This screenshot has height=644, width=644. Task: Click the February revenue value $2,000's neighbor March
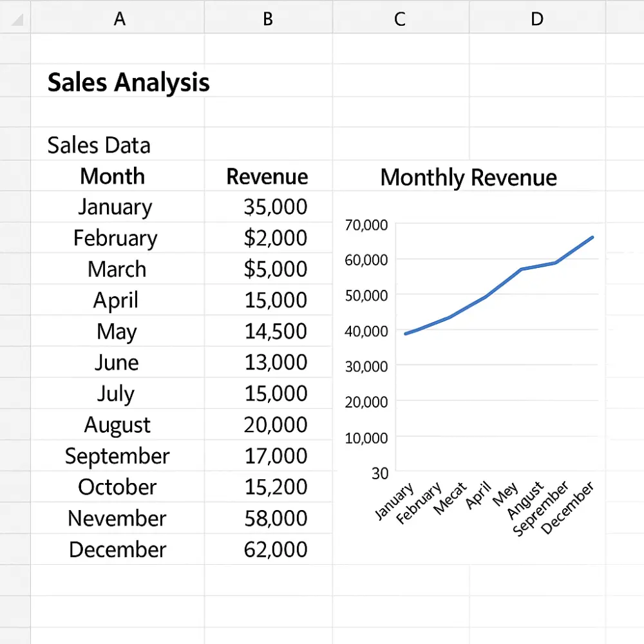tap(117, 269)
